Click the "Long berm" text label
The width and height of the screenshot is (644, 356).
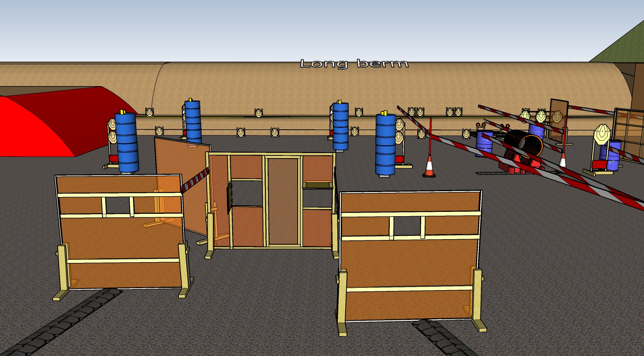354,64
